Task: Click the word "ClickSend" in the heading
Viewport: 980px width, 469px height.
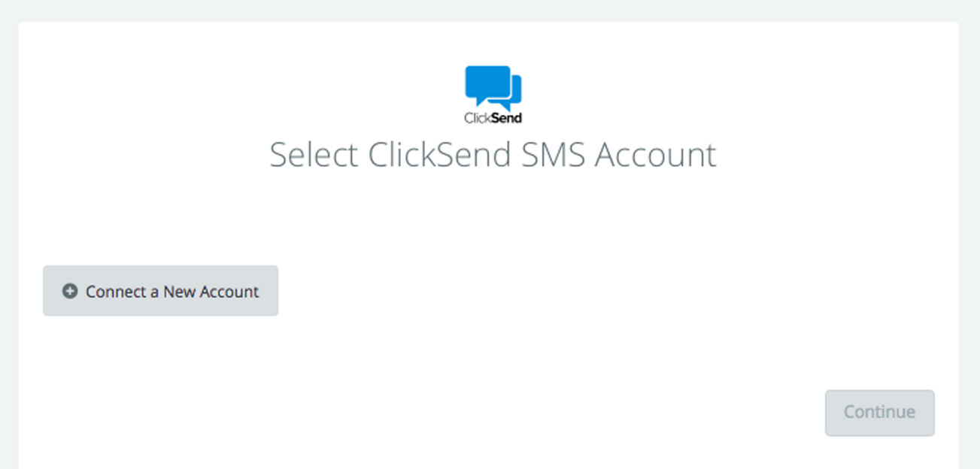Action: (x=440, y=155)
